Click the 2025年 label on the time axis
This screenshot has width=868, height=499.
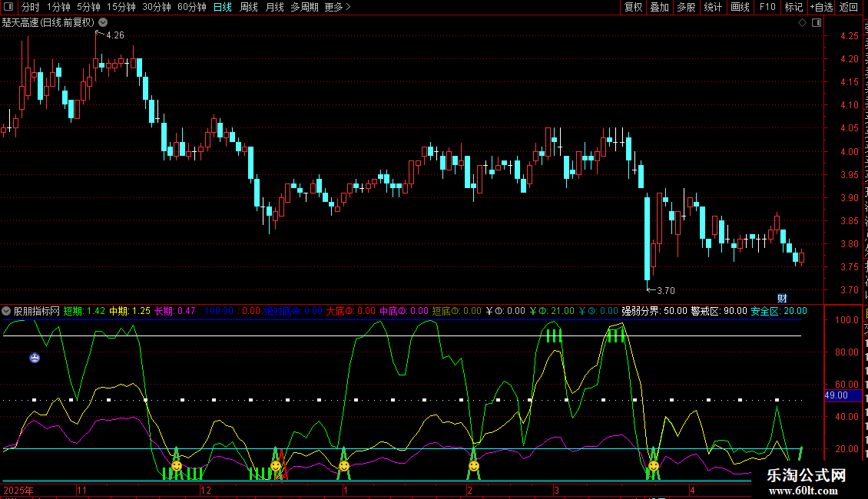[18, 490]
